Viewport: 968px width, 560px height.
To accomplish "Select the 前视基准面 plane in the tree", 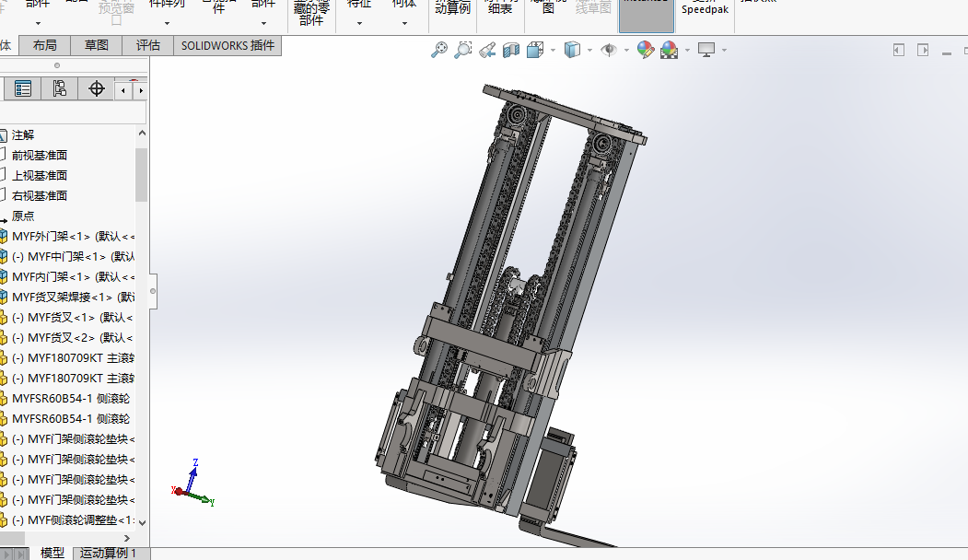I will (x=40, y=155).
